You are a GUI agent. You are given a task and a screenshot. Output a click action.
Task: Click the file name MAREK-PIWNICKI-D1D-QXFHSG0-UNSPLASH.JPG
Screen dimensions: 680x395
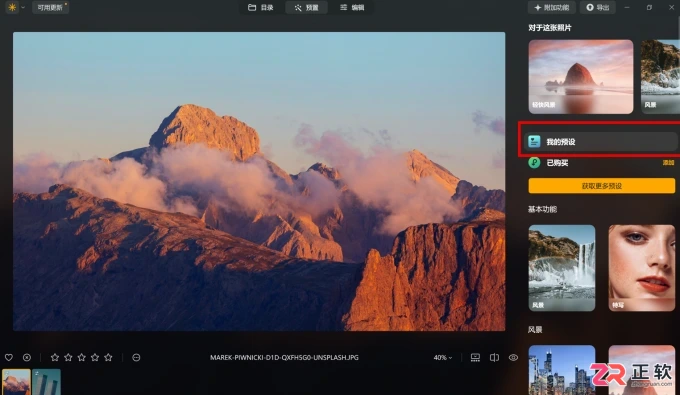pyautogui.click(x=284, y=358)
